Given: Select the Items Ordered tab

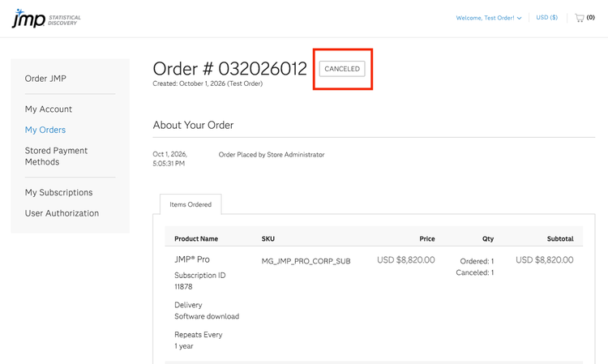Looking at the screenshot, I should 191,204.
